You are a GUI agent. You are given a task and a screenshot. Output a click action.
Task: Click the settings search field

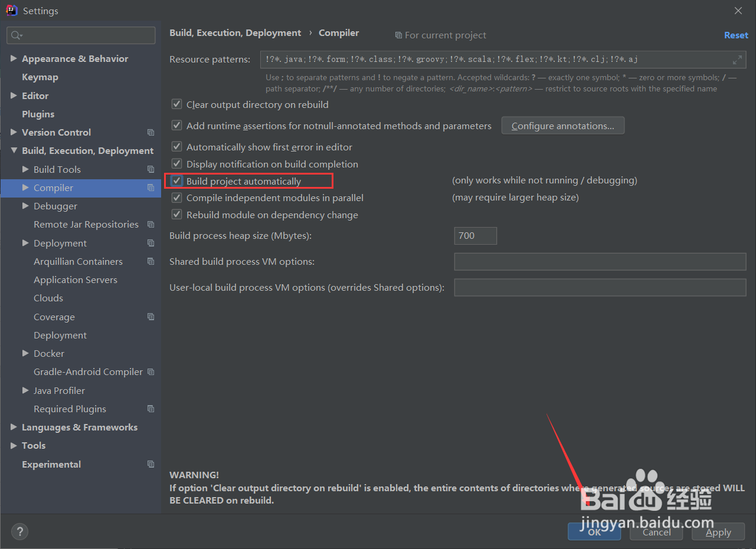81,35
